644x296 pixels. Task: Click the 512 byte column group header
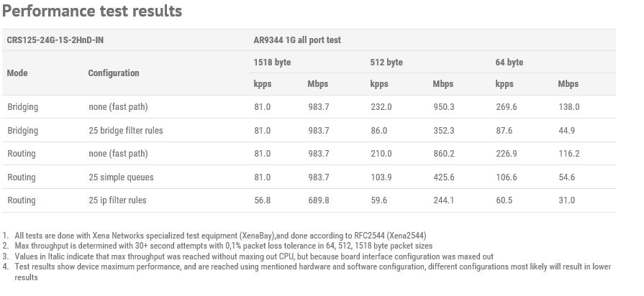(386, 63)
